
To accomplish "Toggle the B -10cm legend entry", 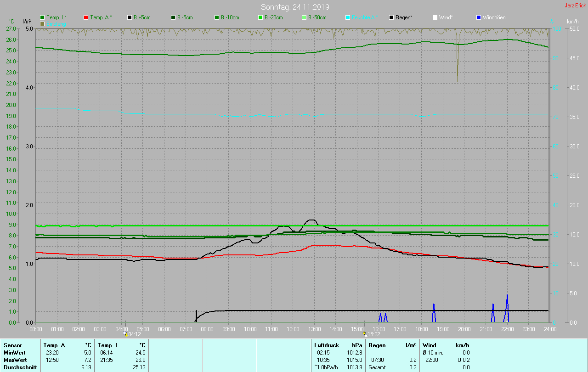I will (x=217, y=17).
